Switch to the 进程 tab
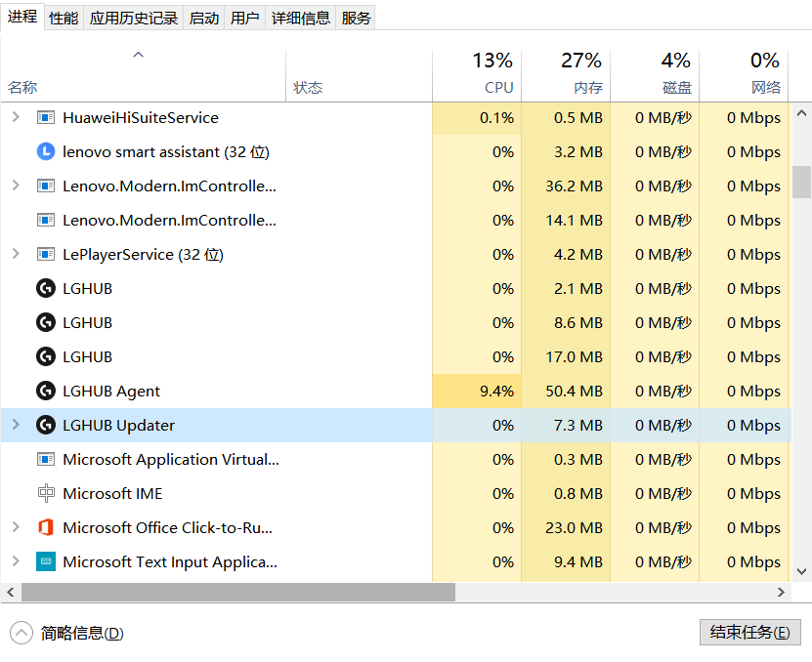Screen dimensions: 812x662 click(22, 17)
